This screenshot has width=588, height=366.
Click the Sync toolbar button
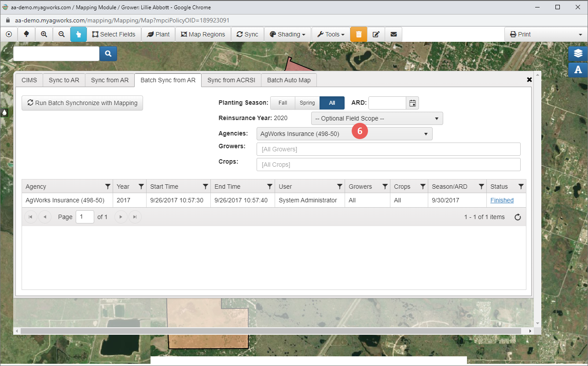tap(247, 34)
